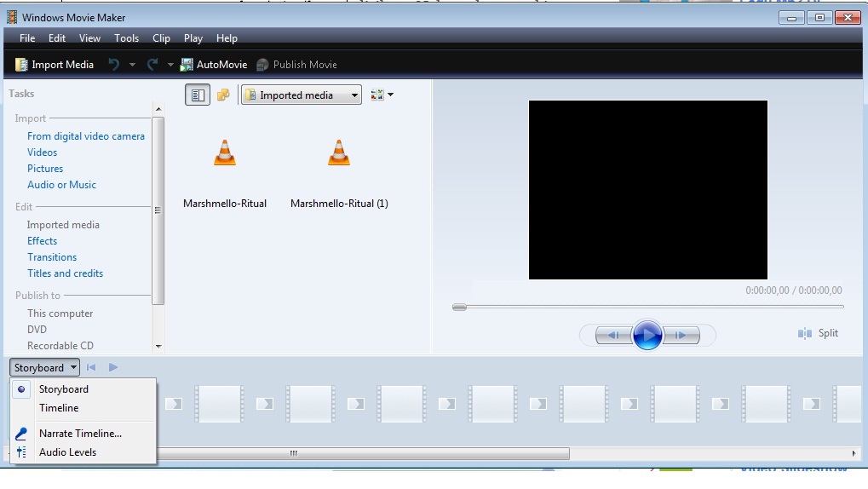Split the clip using the Split button
The width and height of the screenshot is (868, 489).
click(819, 333)
